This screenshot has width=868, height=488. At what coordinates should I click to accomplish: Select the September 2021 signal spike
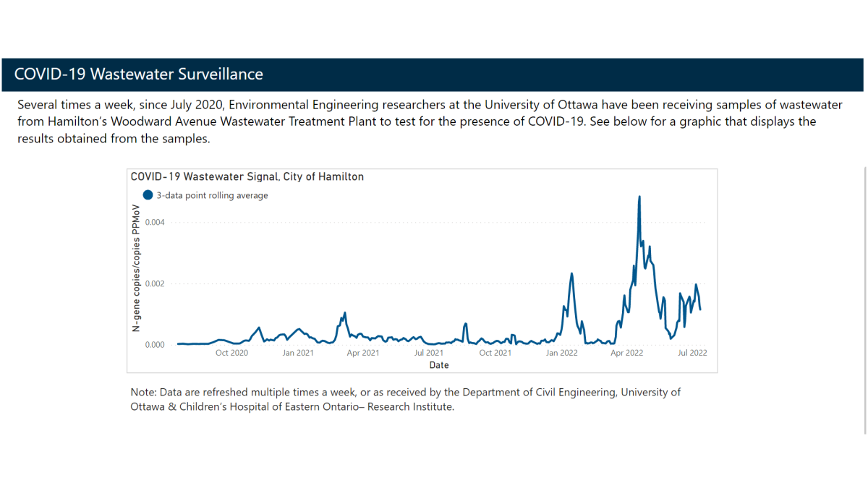(466, 323)
